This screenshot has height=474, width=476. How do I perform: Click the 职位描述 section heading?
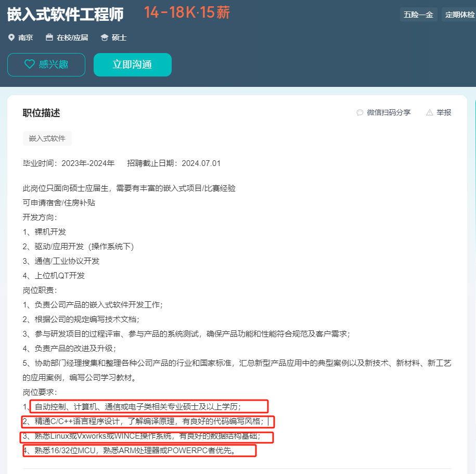[41, 113]
